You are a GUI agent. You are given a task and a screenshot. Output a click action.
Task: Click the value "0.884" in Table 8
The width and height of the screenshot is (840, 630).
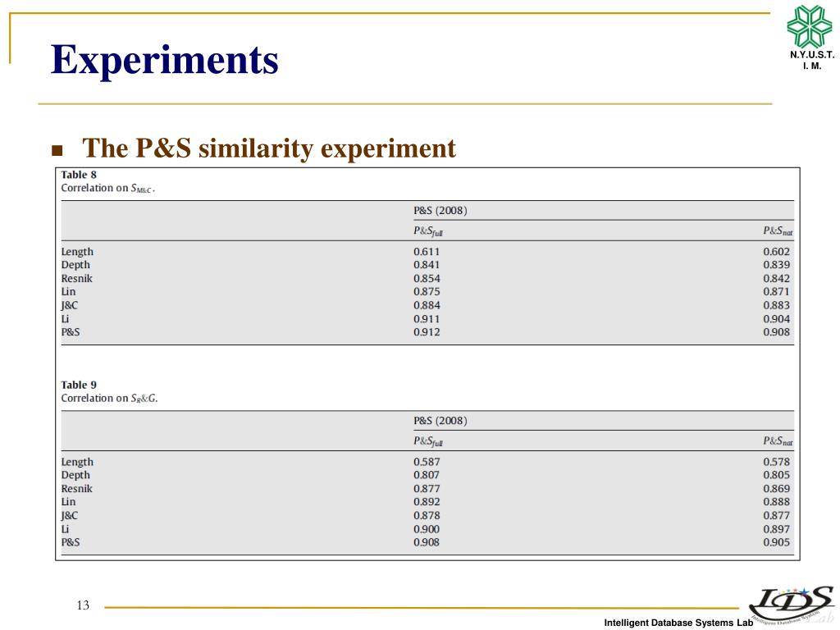point(427,305)
